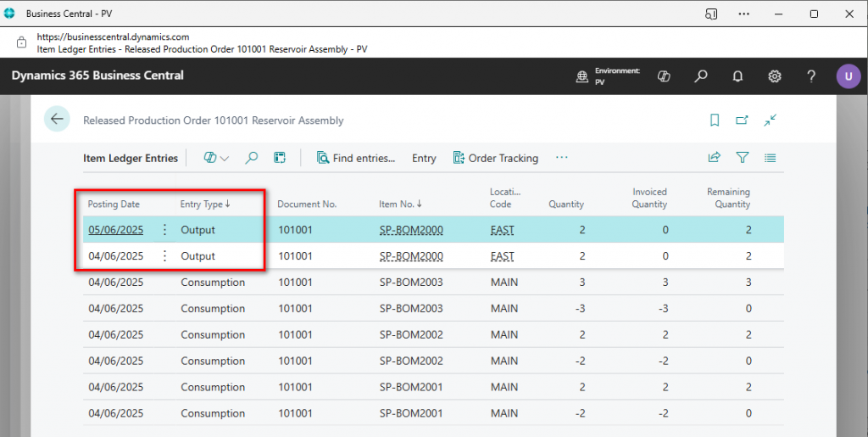Click the search icon in the list toolbar
The height and width of the screenshot is (437, 868).
(252, 158)
